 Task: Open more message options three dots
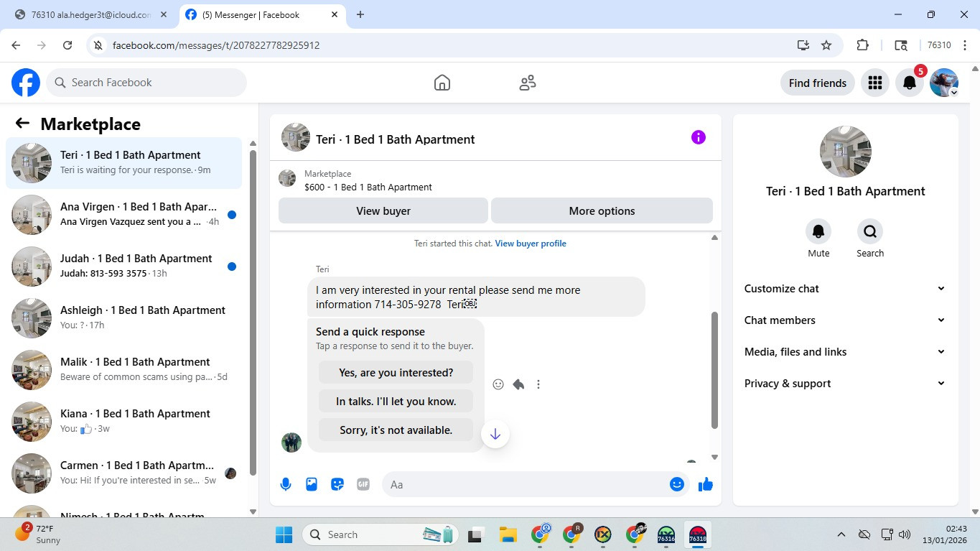[x=538, y=384]
